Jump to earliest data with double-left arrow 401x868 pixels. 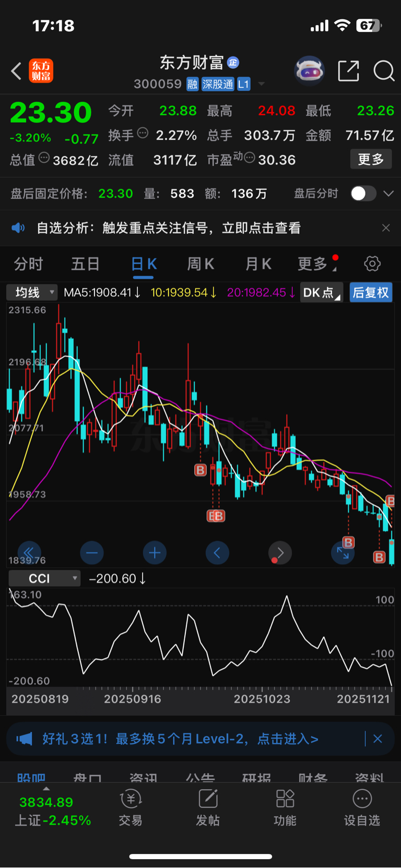click(29, 553)
